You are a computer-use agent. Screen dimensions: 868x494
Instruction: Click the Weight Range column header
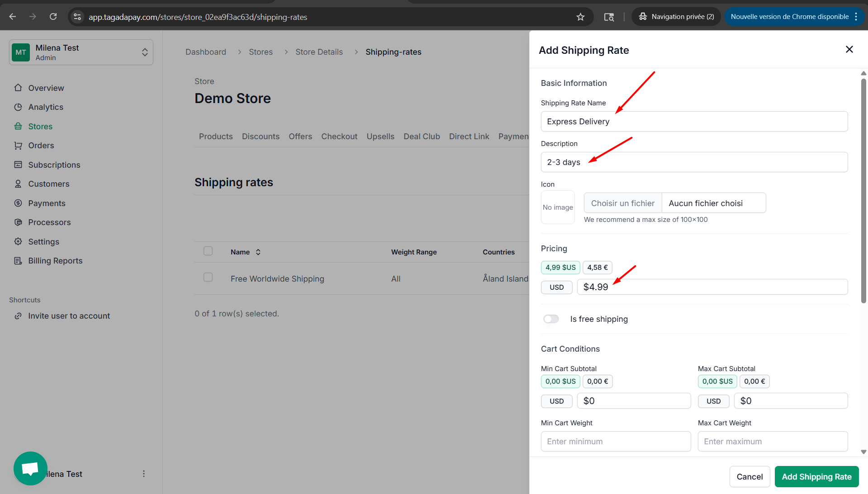point(414,252)
